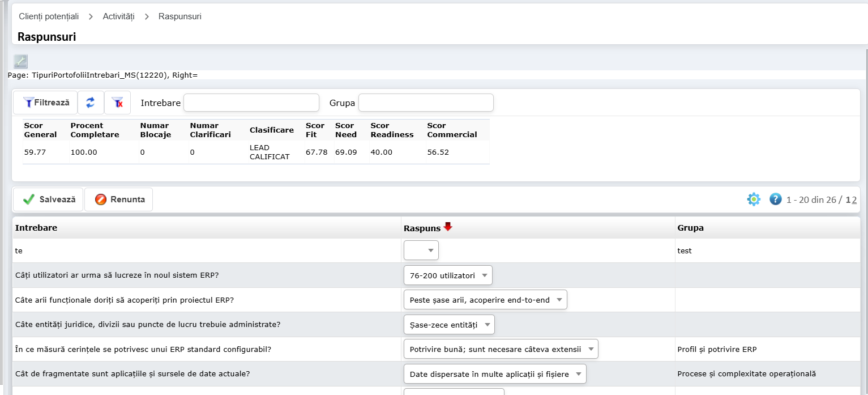Screen dimensions: 868x395
Task: Click the Filtrează button
Action: coord(45,103)
